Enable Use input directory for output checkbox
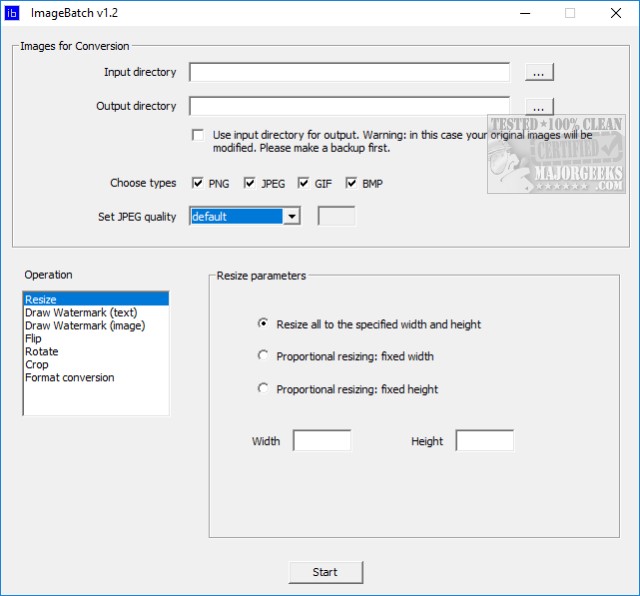This screenshot has width=640, height=596. click(x=198, y=135)
